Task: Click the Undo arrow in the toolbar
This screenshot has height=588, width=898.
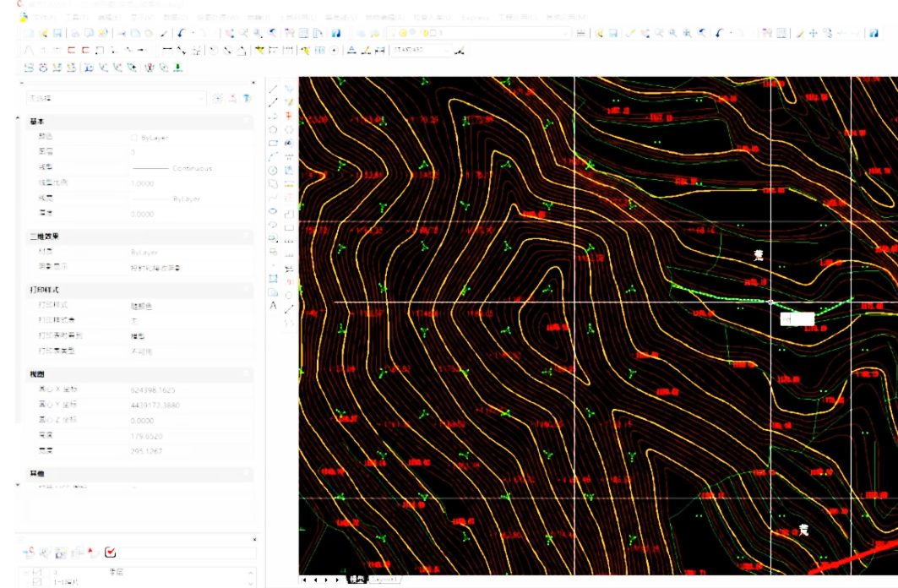Action: click(182, 33)
